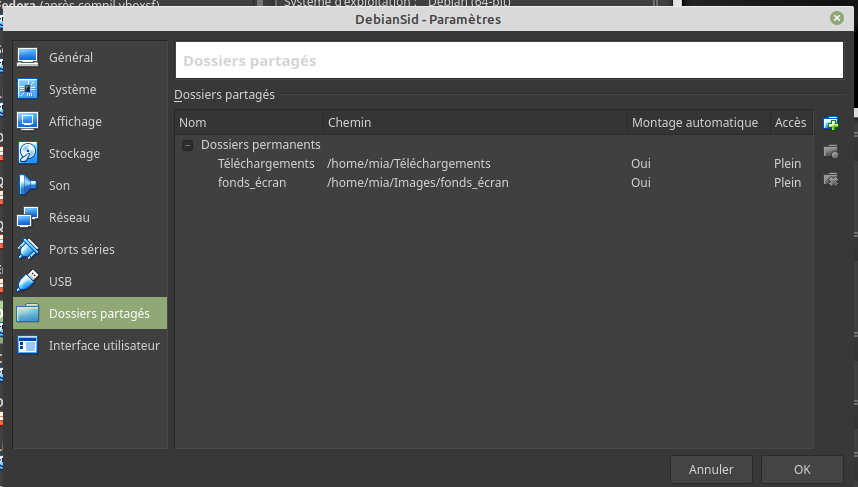Click the Général monitor icon

[27, 57]
